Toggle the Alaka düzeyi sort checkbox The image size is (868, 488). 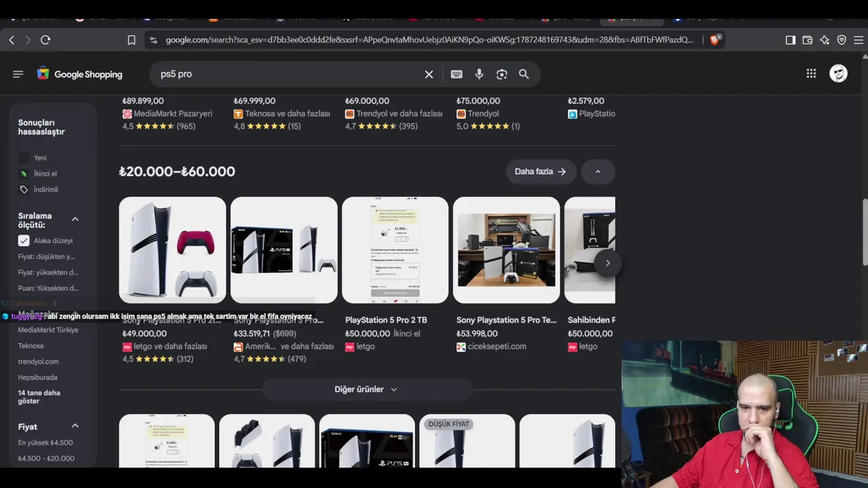pyautogui.click(x=24, y=241)
